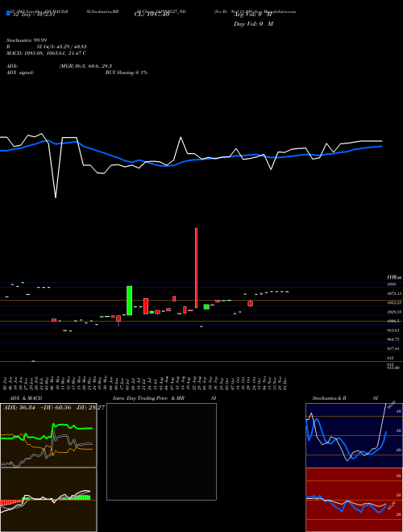The width and height of the screenshot is (403, 532).
Task: Click the 1029.38 price axis label
Action: [393, 312]
